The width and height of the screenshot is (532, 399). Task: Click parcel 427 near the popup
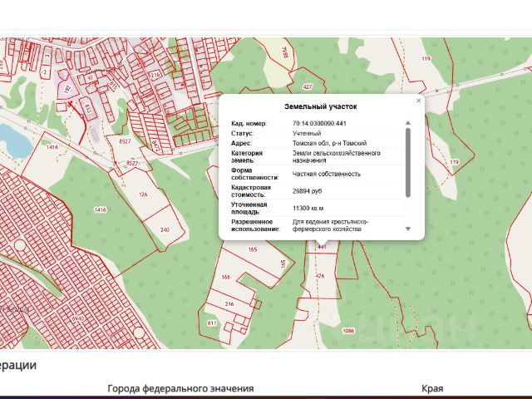tap(308, 86)
